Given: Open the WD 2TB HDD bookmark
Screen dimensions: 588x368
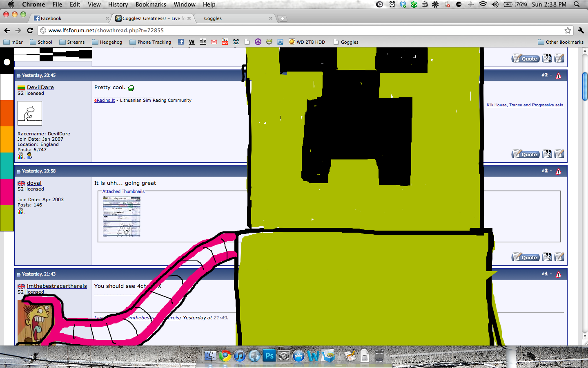Looking at the screenshot, I should (307, 42).
